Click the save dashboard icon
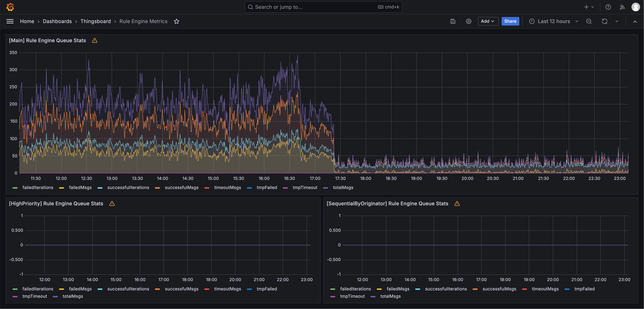 (453, 21)
